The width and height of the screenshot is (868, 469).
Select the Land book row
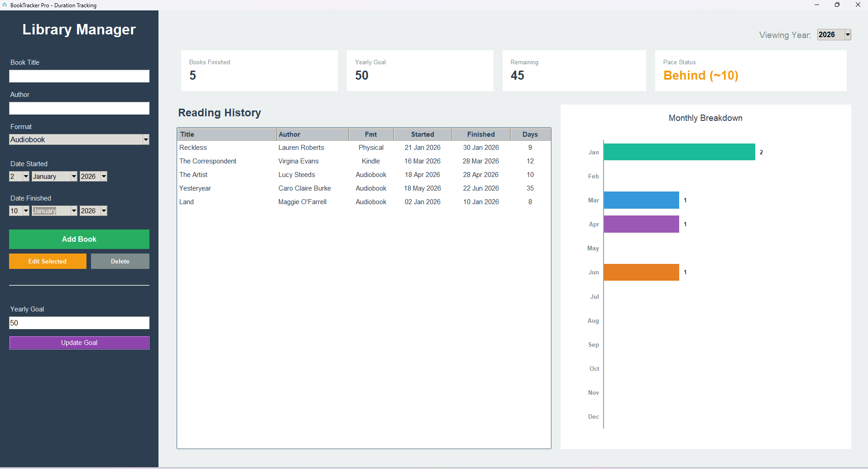[364, 202]
